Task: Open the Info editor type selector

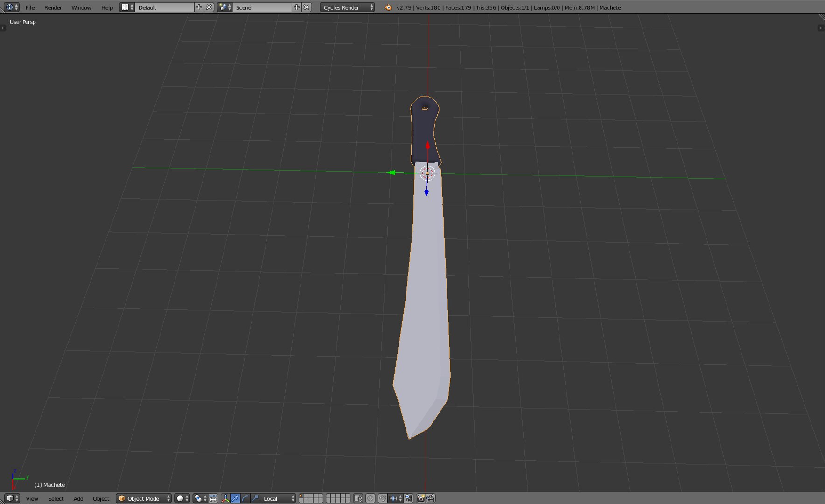Action: tap(12, 7)
